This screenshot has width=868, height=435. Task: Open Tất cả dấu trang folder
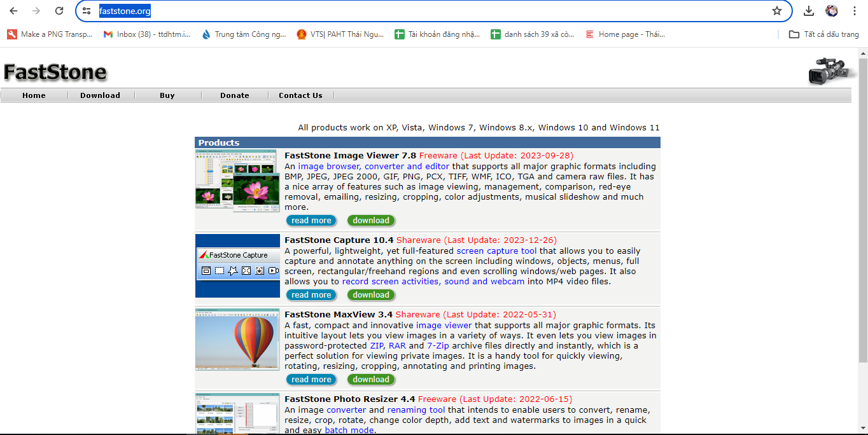tap(824, 34)
